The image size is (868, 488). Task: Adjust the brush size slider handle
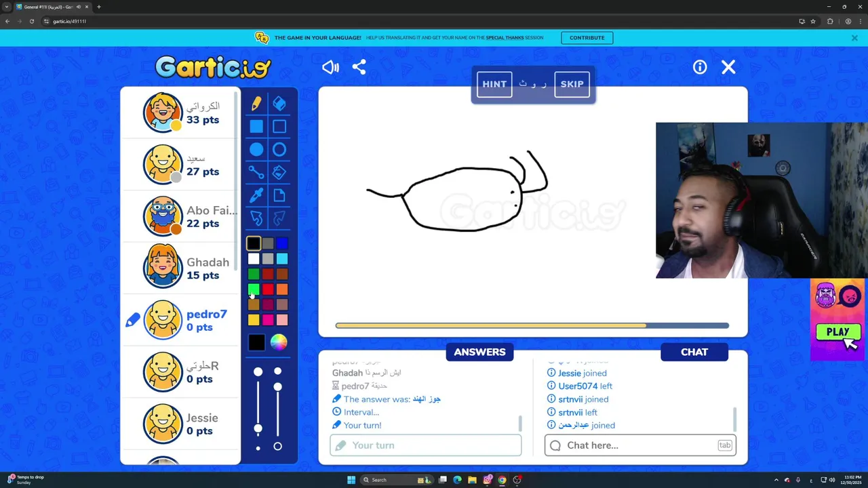click(x=258, y=428)
